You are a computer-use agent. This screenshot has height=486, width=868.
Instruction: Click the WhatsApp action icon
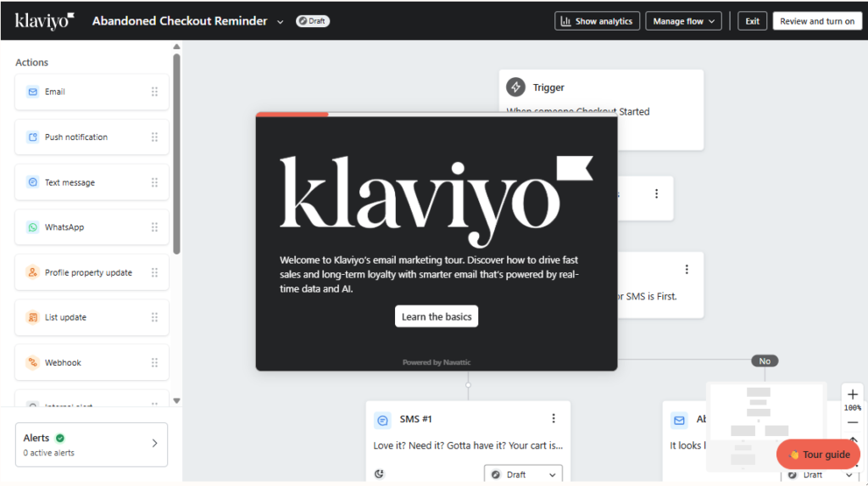33,227
